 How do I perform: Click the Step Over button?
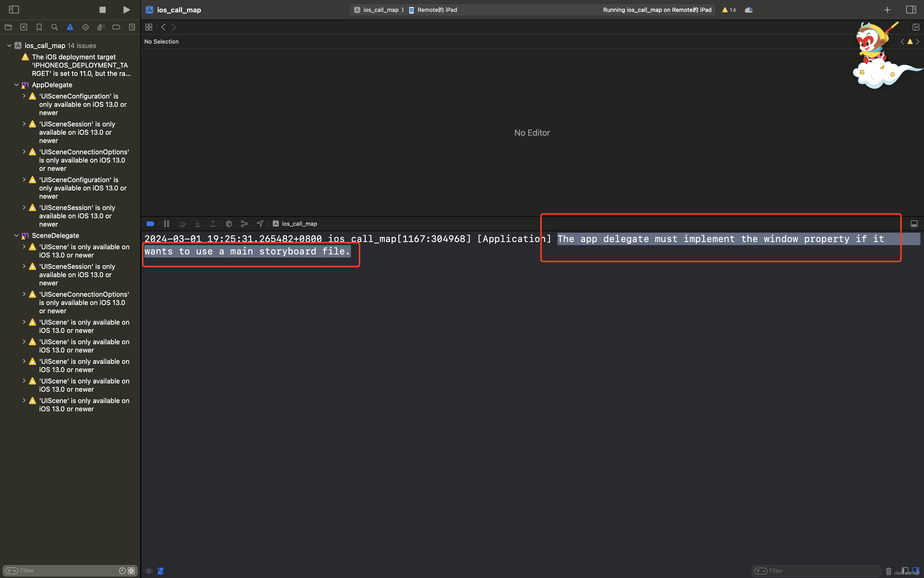(x=182, y=224)
